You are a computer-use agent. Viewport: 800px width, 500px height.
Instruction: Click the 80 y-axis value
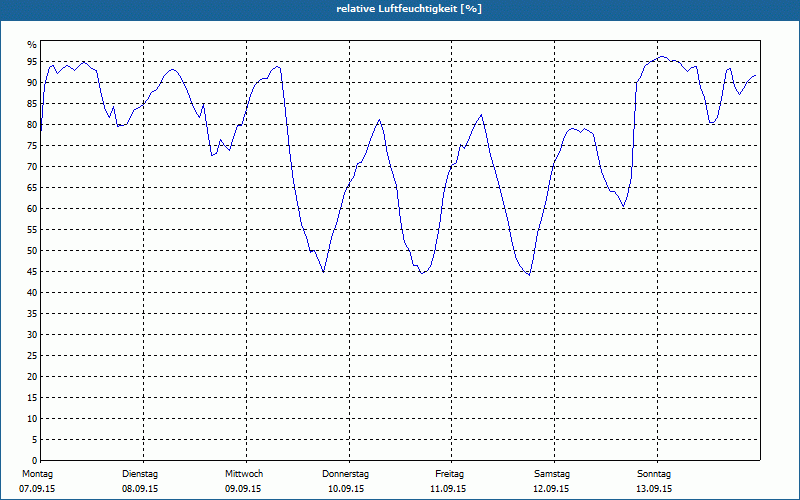pyautogui.click(x=32, y=124)
